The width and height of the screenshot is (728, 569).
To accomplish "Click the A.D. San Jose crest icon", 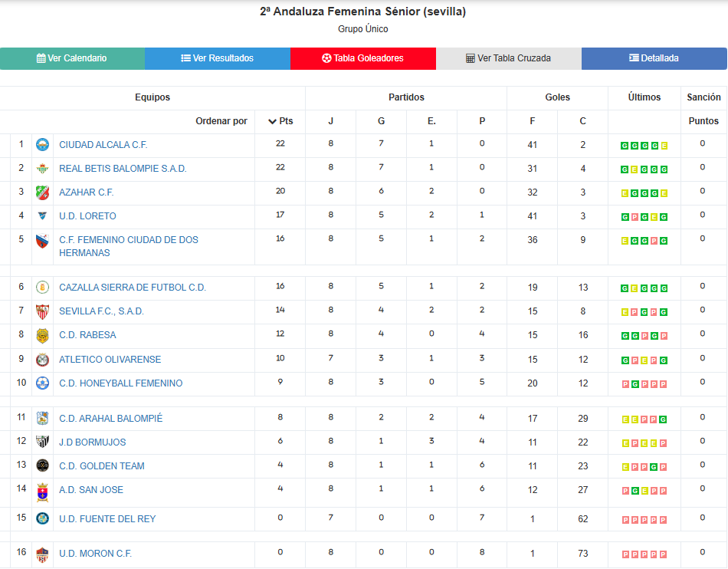I will click(42, 493).
